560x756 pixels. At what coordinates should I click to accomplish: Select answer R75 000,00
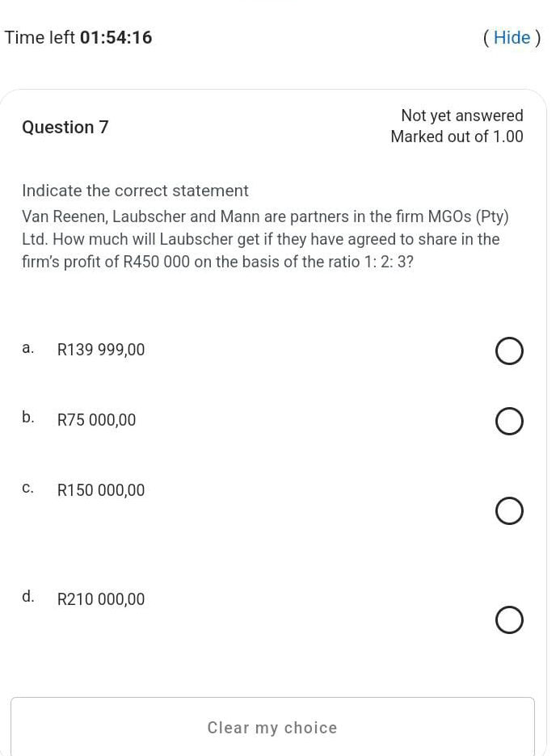point(96,420)
